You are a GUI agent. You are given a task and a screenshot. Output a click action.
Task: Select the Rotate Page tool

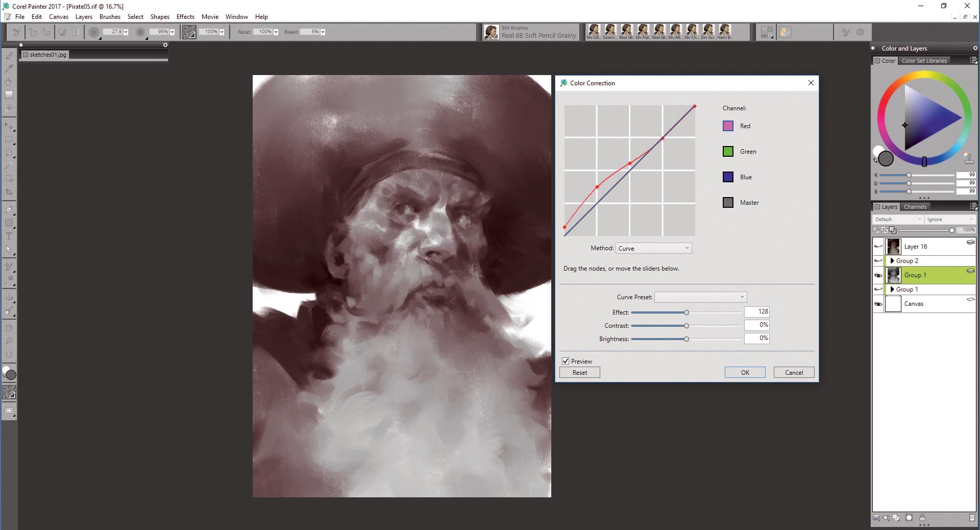9,354
